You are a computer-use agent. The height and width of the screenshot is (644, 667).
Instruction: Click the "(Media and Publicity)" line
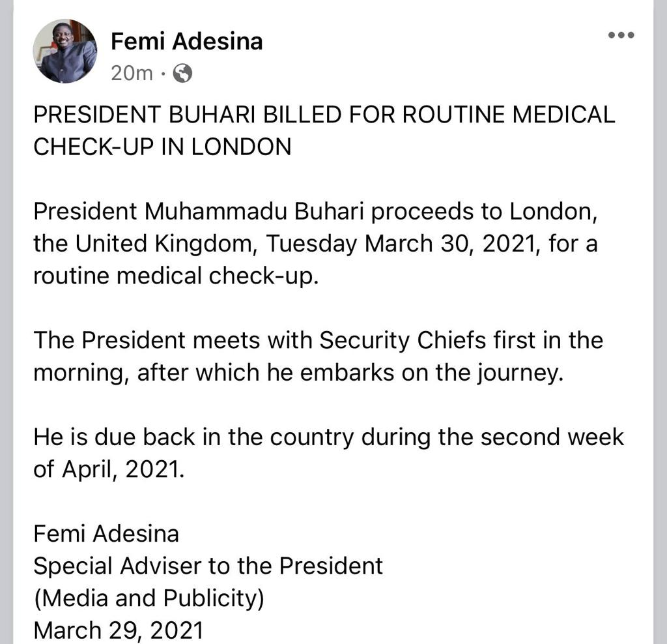[x=149, y=598]
